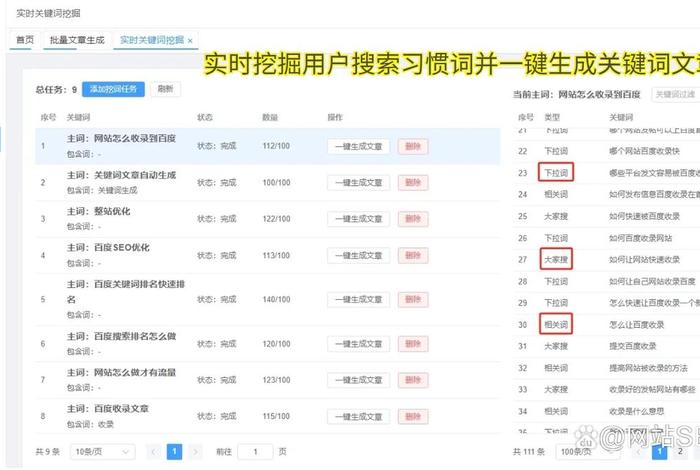Click the 大家搜 type in row 27

[x=556, y=260]
